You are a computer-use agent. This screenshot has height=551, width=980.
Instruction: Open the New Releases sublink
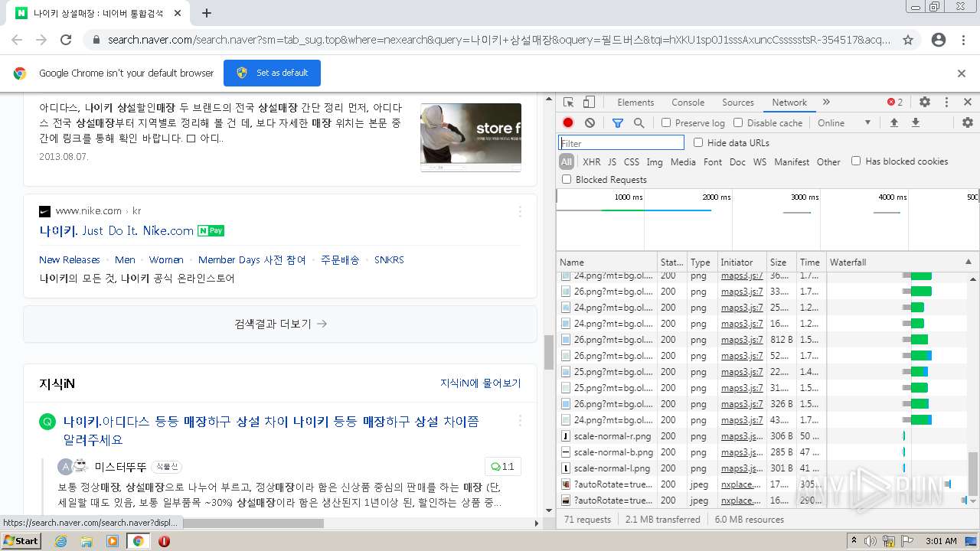[70, 260]
